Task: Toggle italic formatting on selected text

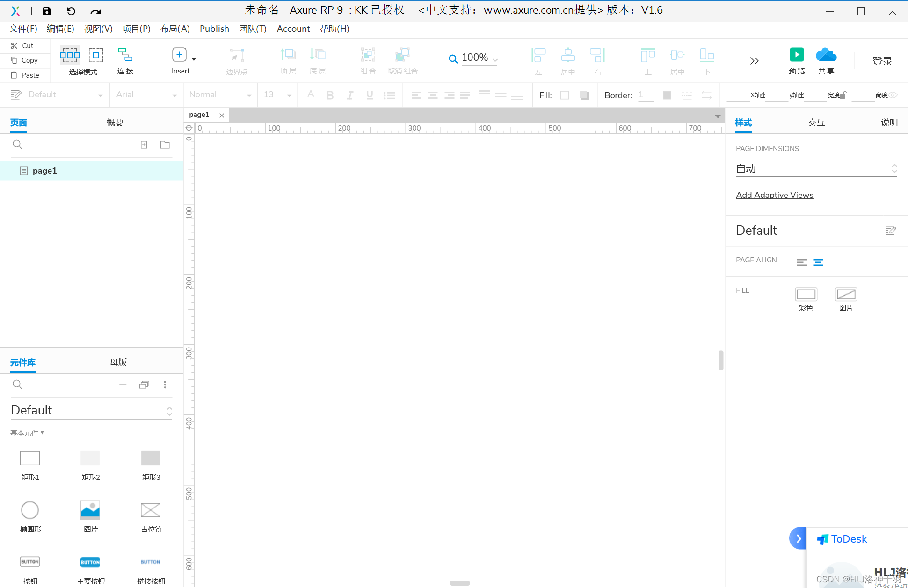Action: point(349,95)
